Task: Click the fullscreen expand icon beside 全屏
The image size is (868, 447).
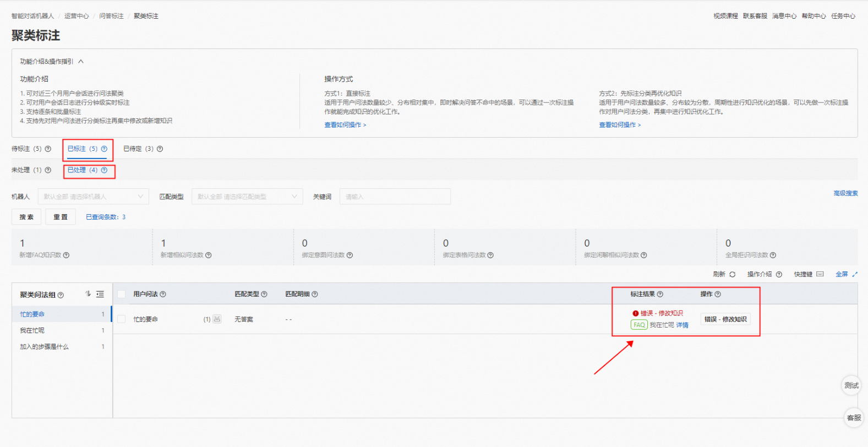Action: (x=855, y=274)
